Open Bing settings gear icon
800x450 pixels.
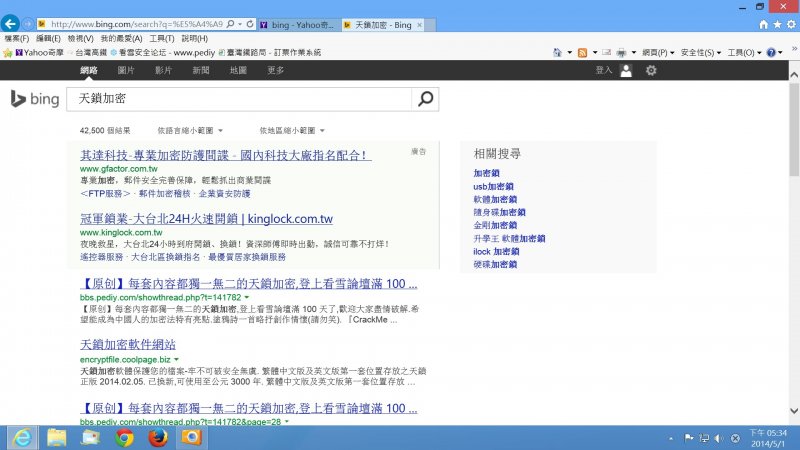(651, 70)
